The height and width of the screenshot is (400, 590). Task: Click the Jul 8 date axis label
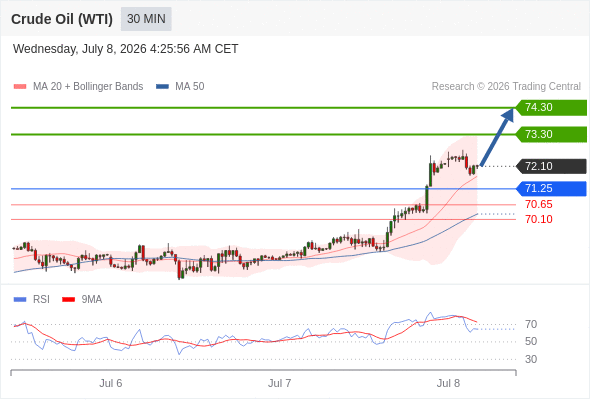click(448, 383)
